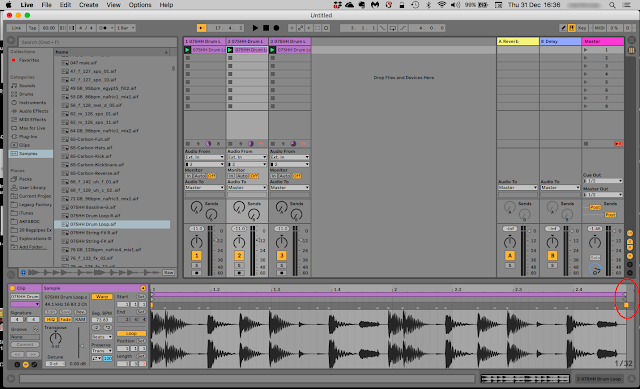Toggle return track A activator
The image size is (640, 389).
[x=509, y=256]
